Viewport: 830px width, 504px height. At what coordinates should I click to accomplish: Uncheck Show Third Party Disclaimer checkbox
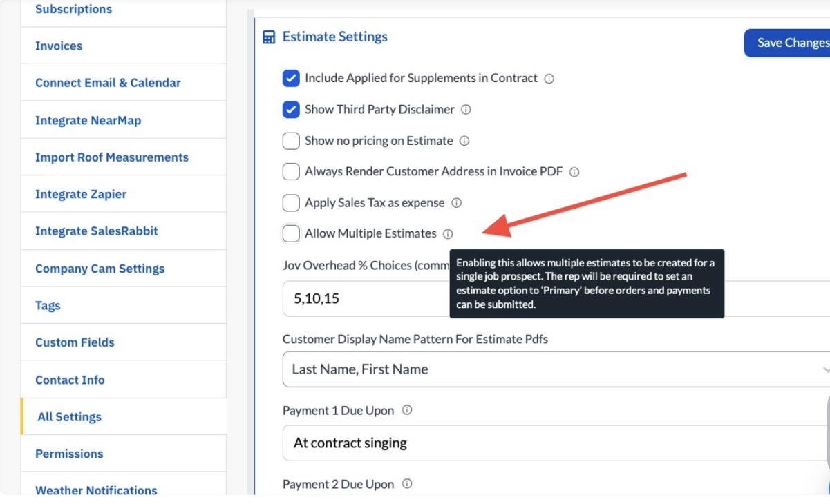291,109
